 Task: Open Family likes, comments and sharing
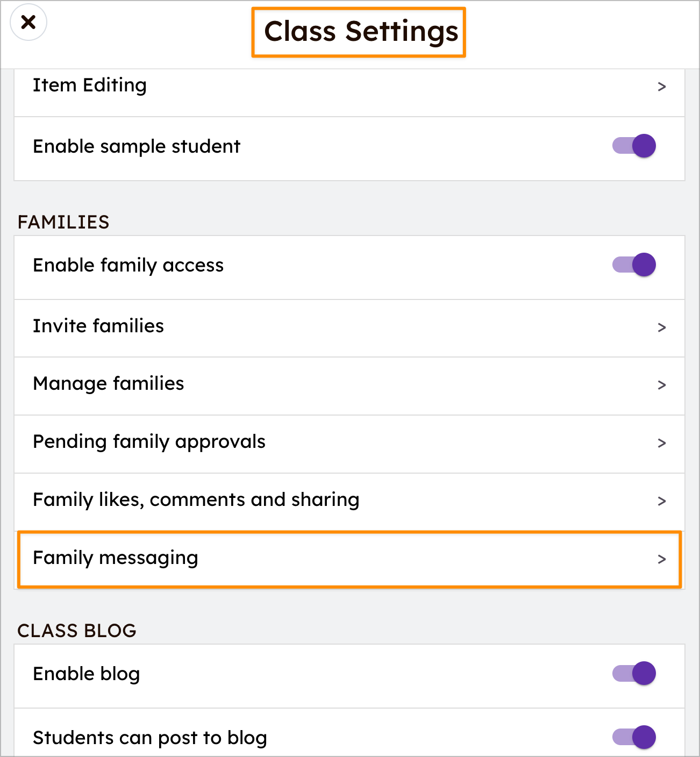[x=196, y=500]
